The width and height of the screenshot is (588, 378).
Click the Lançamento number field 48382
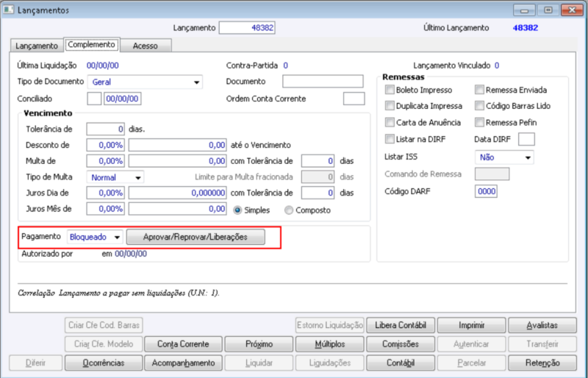247,28
